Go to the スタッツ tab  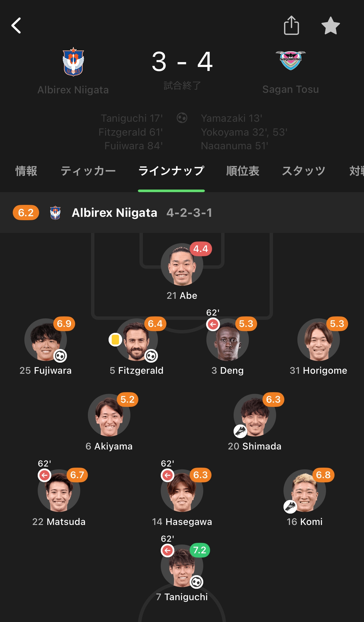pyautogui.click(x=304, y=171)
